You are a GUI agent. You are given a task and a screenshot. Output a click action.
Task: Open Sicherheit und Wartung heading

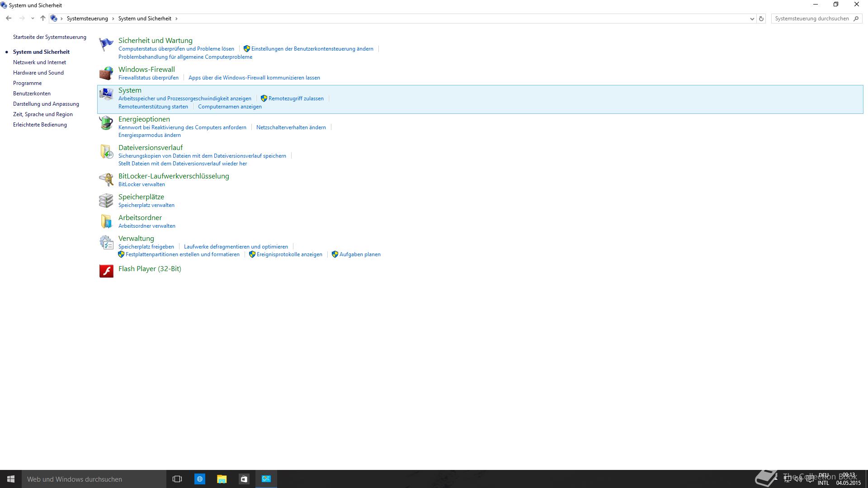pyautogui.click(x=156, y=41)
